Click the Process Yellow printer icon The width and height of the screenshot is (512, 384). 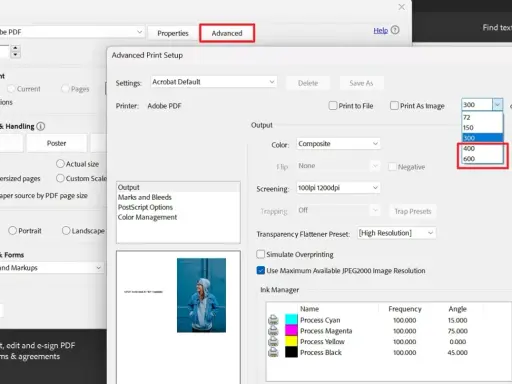point(273,341)
